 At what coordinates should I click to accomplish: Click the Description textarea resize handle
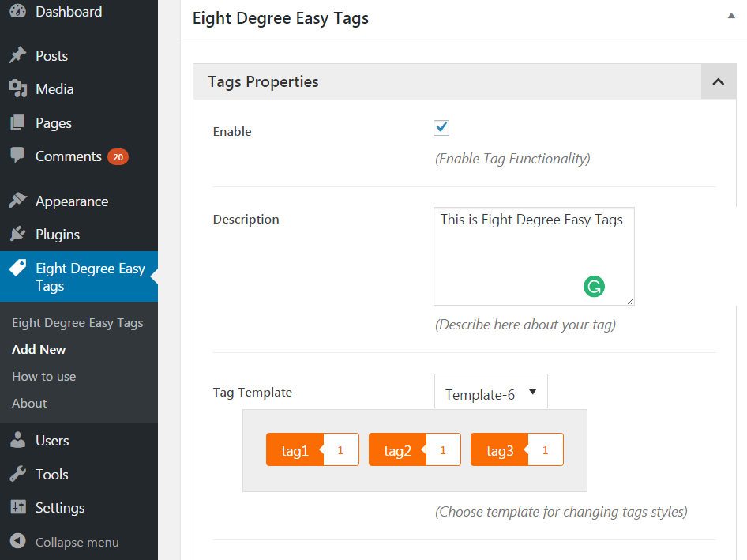[630, 301]
